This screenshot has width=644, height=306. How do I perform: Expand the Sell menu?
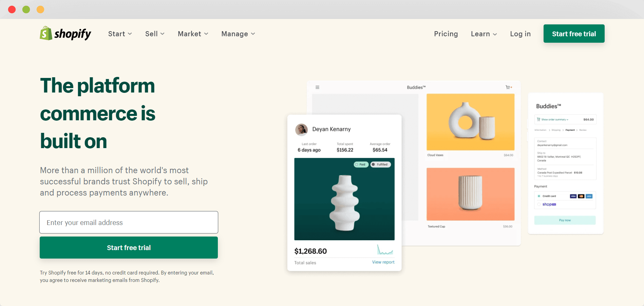(155, 34)
